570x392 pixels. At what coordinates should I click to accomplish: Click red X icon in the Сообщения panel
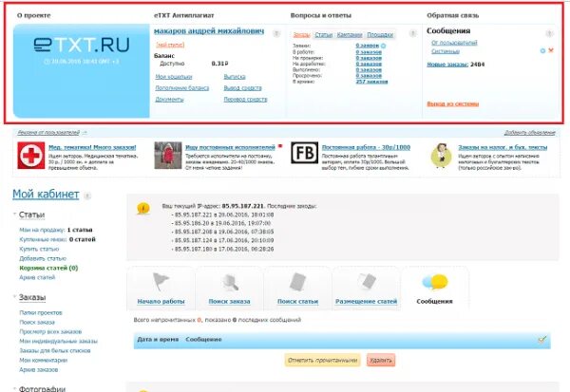(x=551, y=50)
